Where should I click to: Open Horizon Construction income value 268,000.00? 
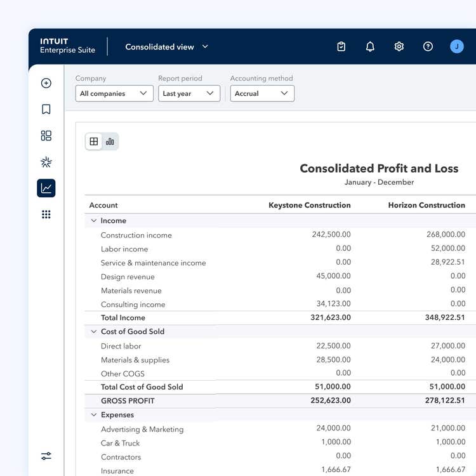pyautogui.click(x=446, y=234)
